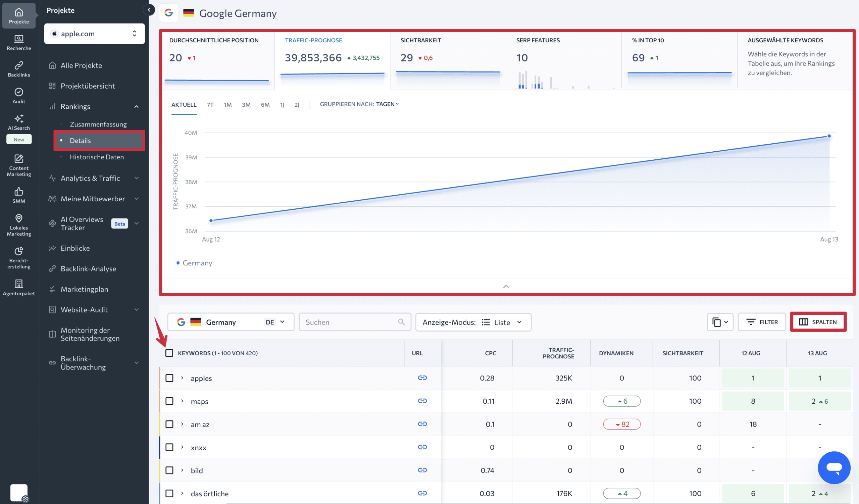Open Berichterstellung section
859x504 pixels.
coord(19,258)
